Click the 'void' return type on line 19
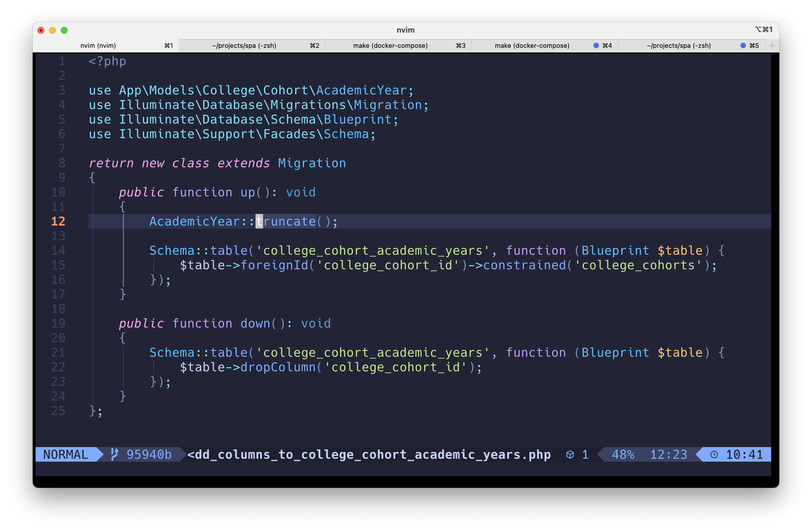The height and width of the screenshot is (531, 812). point(316,323)
